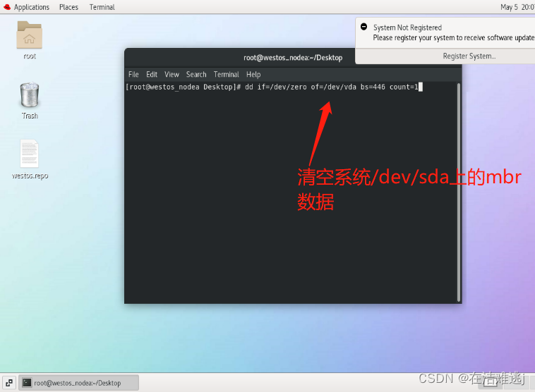This screenshot has width=535, height=392.
Task: Click the Register System... button
Action: tap(469, 56)
